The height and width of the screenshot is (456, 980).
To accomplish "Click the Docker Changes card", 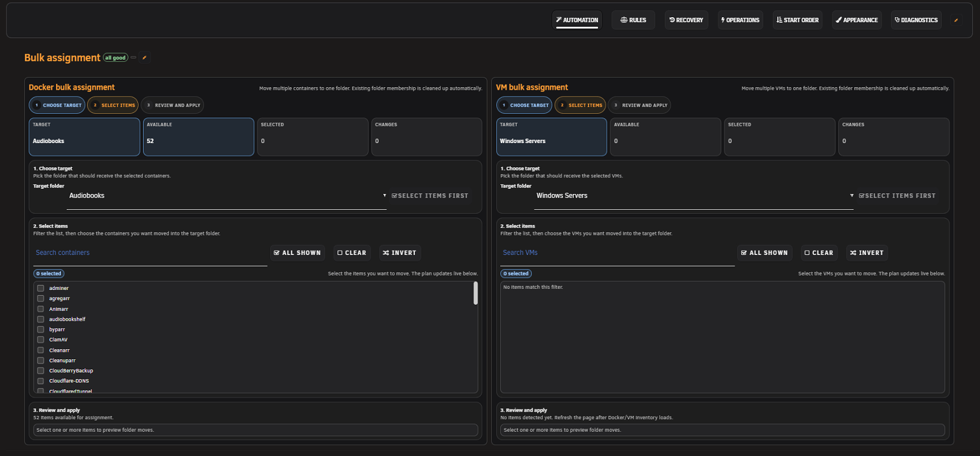I will pos(426,137).
